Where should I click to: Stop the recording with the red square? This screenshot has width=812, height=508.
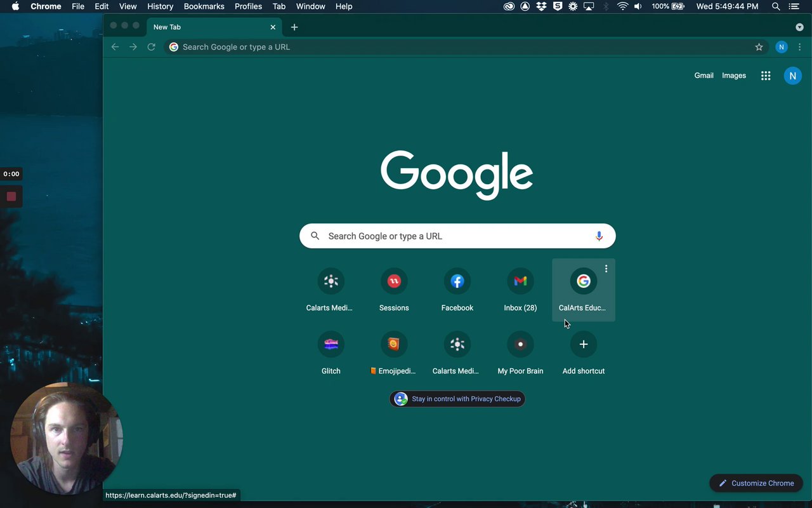tap(11, 197)
